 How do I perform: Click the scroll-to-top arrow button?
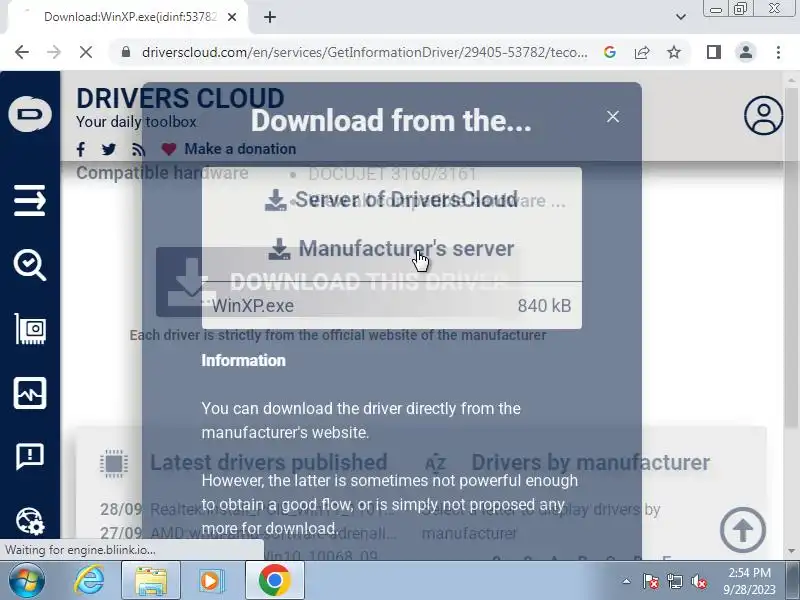[742, 530]
